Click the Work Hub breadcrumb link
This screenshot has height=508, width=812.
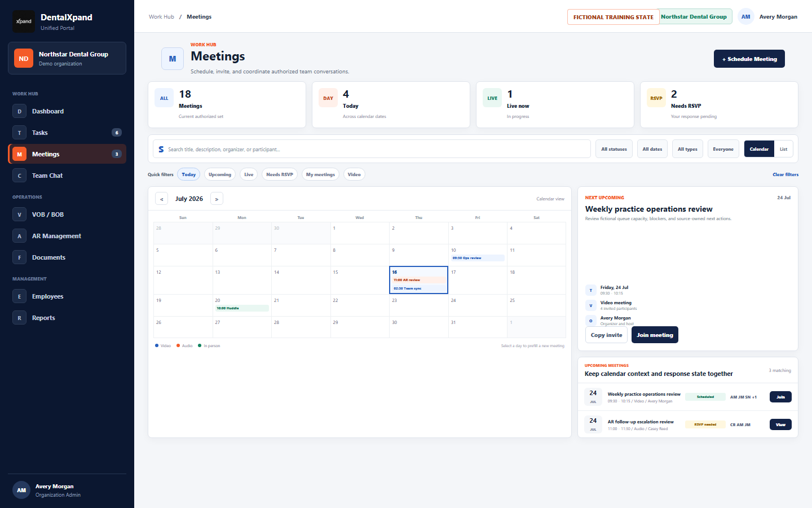tap(161, 17)
